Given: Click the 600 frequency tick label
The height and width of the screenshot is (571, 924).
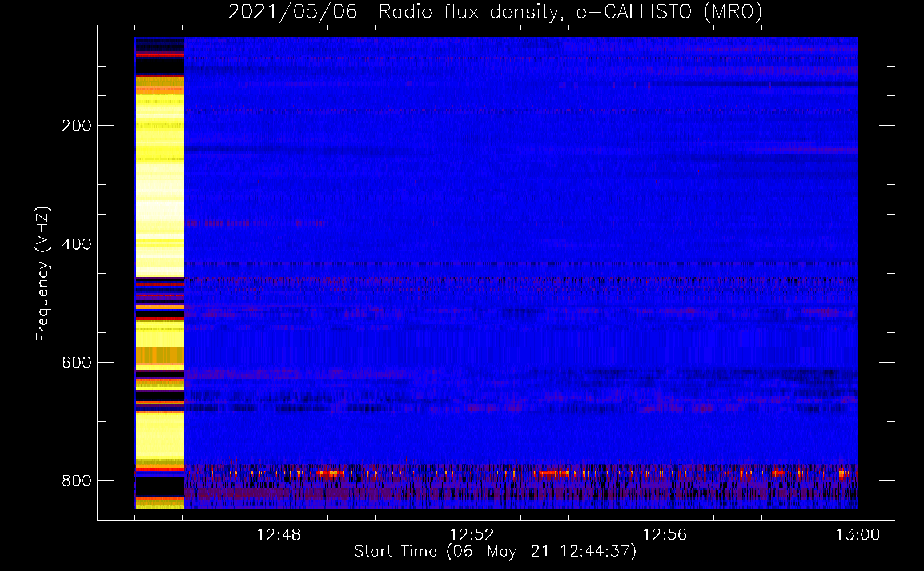Looking at the screenshot, I should (x=77, y=363).
